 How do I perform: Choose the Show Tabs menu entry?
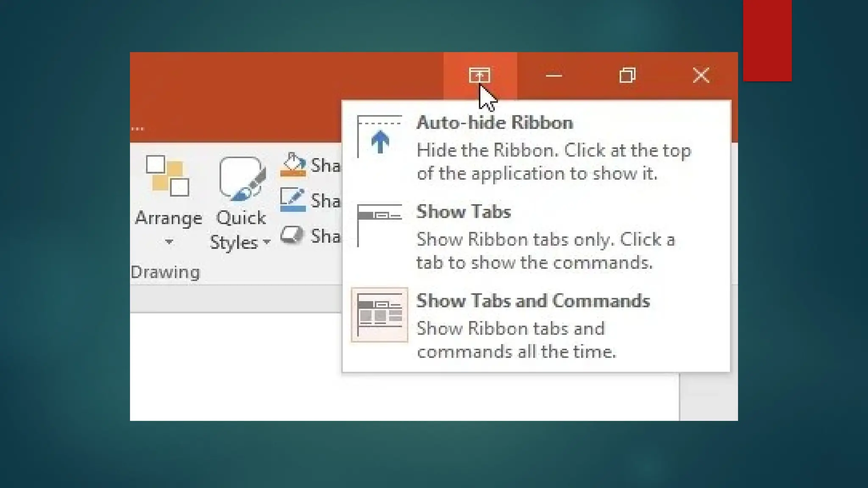[464, 212]
